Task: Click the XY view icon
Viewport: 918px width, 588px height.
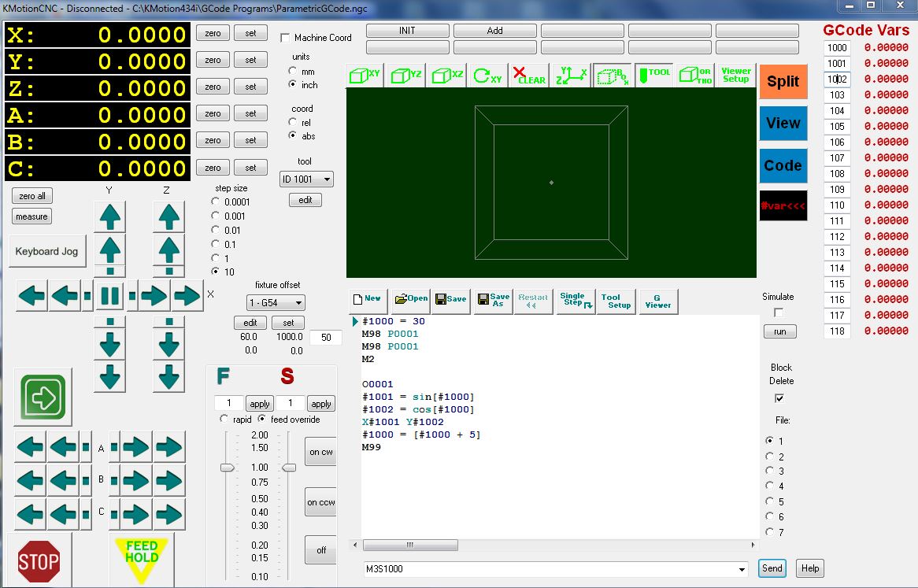Action: coord(366,76)
